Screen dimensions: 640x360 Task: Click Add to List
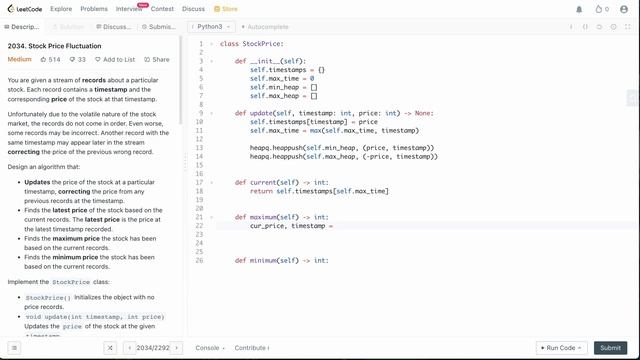click(x=115, y=60)
